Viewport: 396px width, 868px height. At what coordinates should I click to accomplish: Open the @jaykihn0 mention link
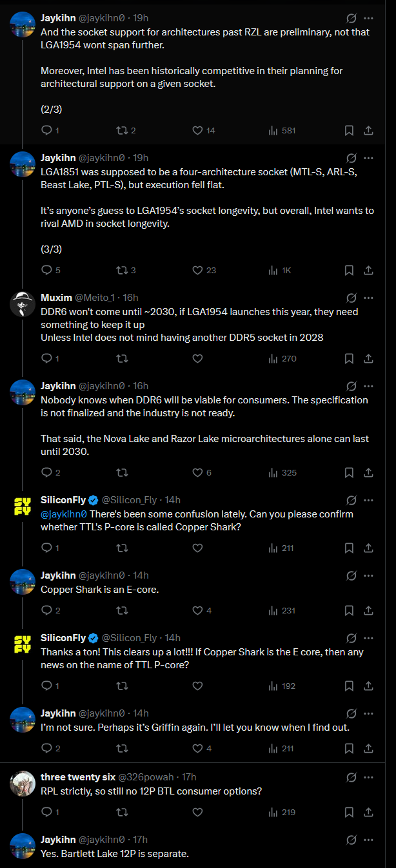[x=63, y=514]
